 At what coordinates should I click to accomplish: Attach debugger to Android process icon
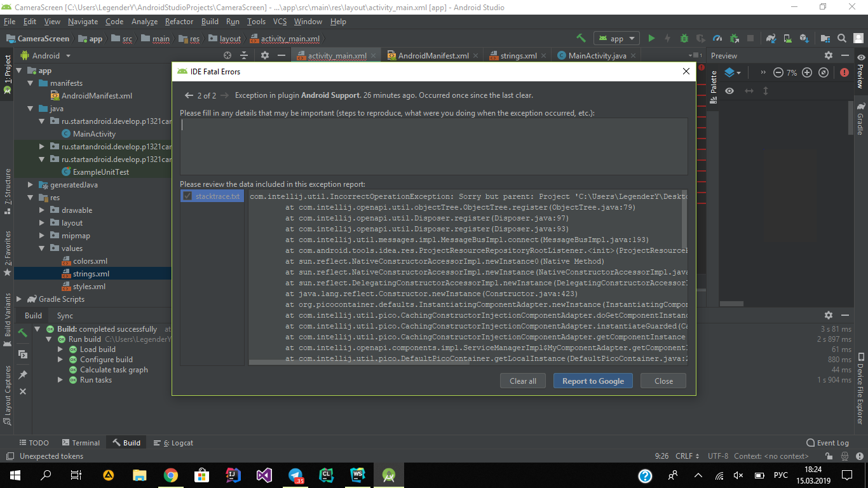pyautogui.click(x=734, y=38)
